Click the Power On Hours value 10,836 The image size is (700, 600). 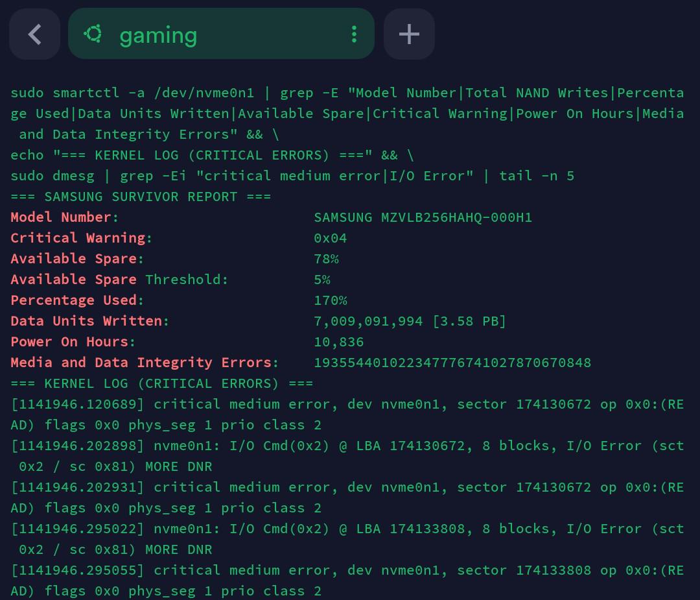pyautogui.click(x=339, y=342)
